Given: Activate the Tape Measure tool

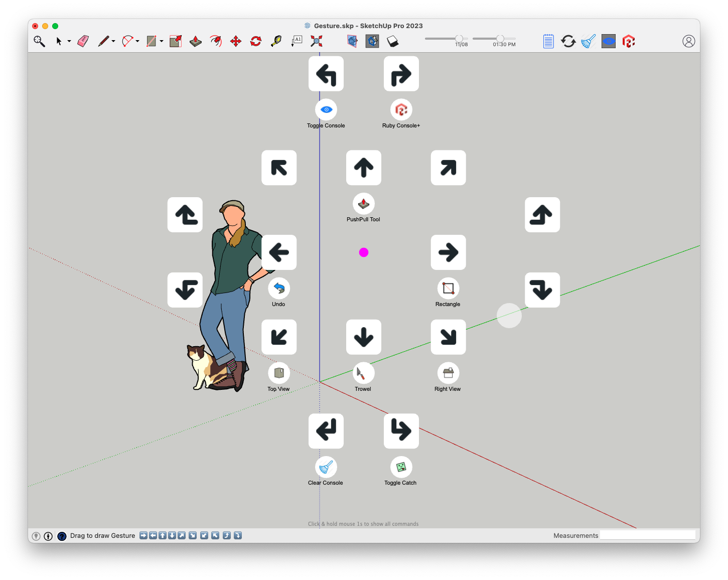Looking at the screenshot, I should click(276, 41).
